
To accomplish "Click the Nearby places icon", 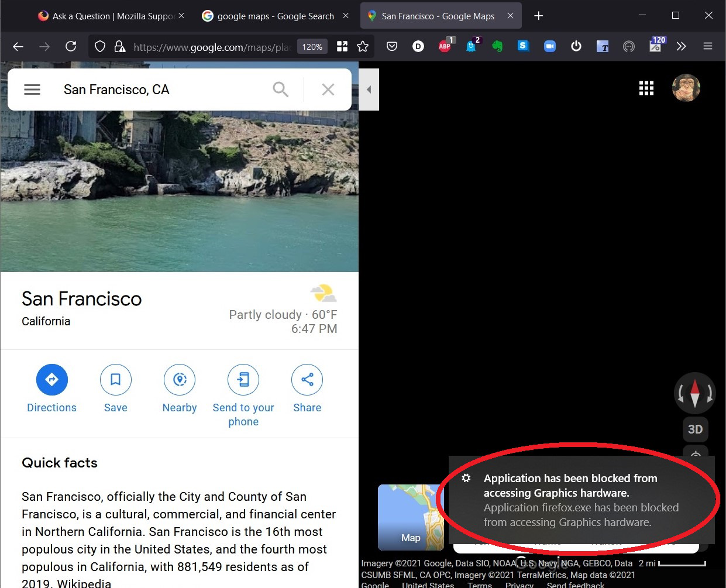I will click(x=180, y=380).
